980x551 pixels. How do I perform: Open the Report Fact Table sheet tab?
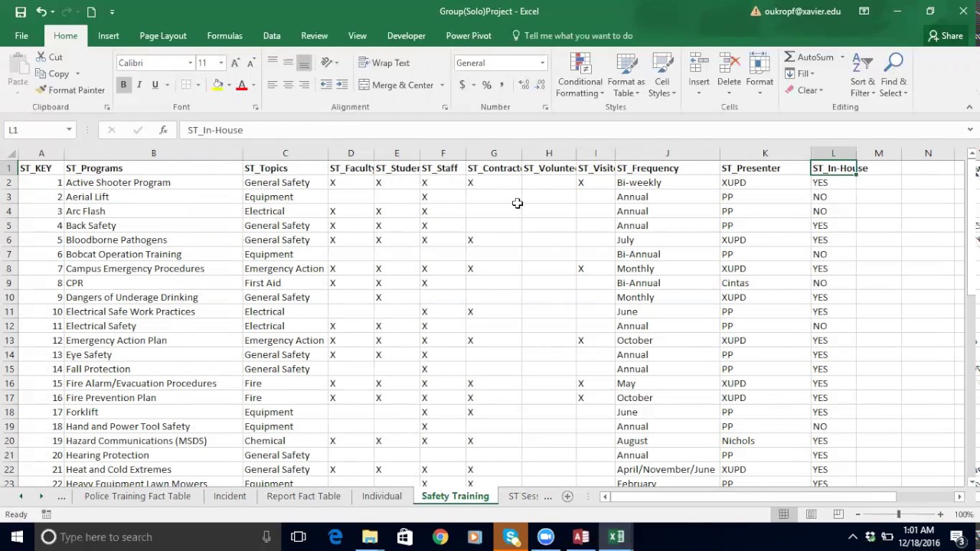303,496
